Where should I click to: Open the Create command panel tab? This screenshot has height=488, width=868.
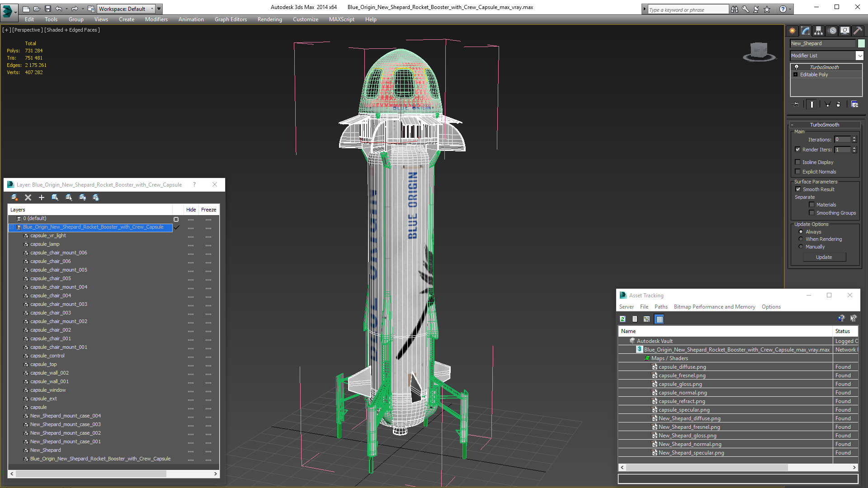[x=793, y=31]
